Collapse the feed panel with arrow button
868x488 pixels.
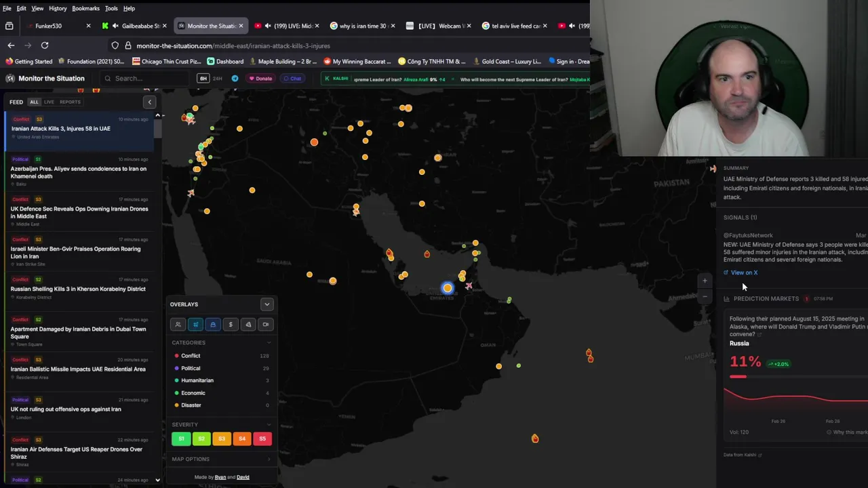point(150,102)
